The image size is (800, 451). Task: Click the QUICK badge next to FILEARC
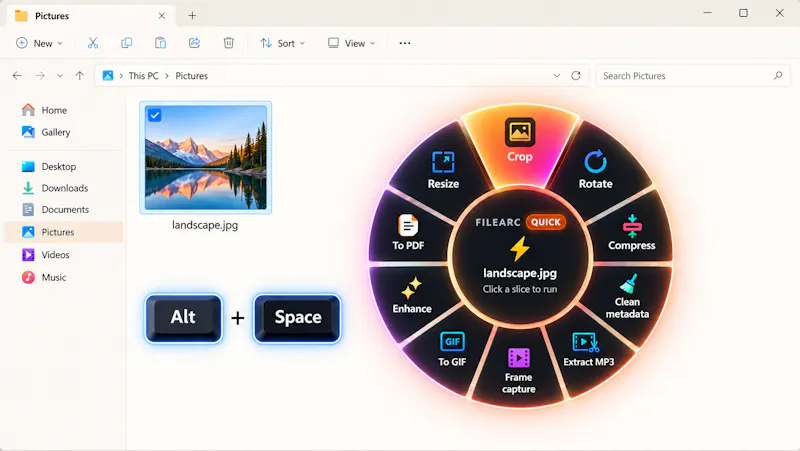(x=545, y=222)
